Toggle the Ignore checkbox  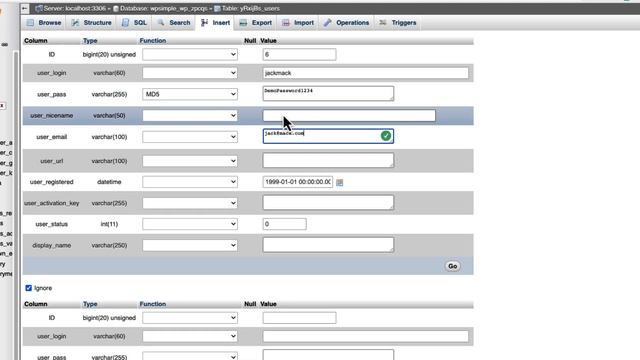[x=29, y=288]
